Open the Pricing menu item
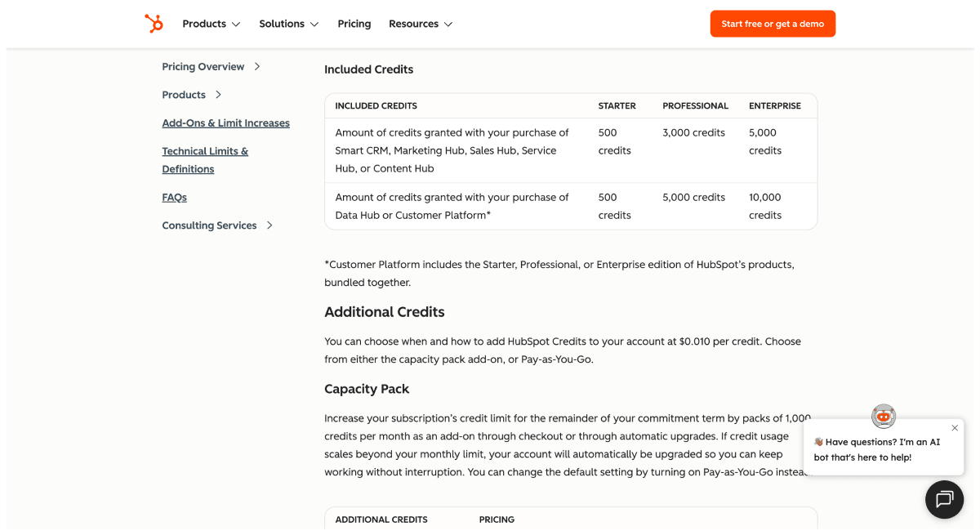This screenshot has width=980, height=531. pyautogui.click(x=354, y=24)
